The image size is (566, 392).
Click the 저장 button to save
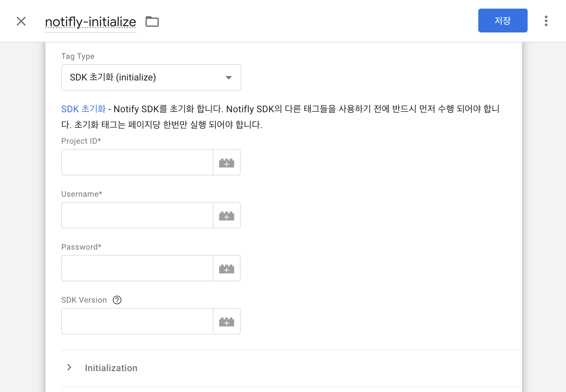tap(503, 20)
